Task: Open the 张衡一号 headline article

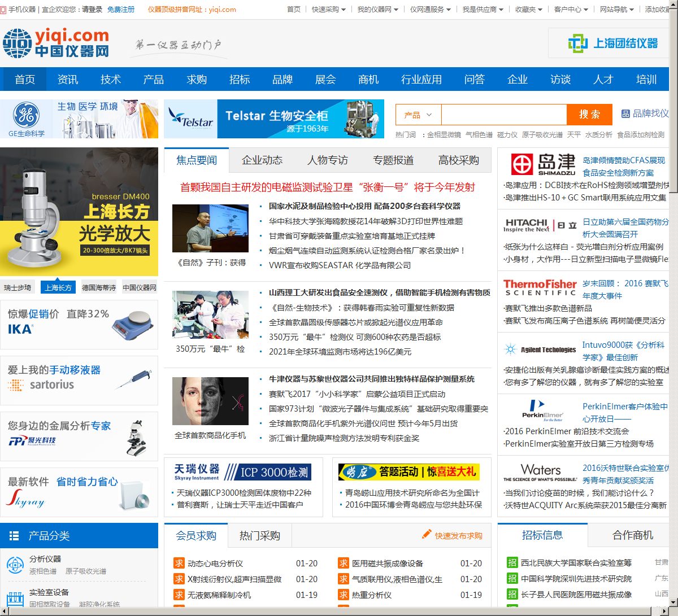Action: [328, 187]
